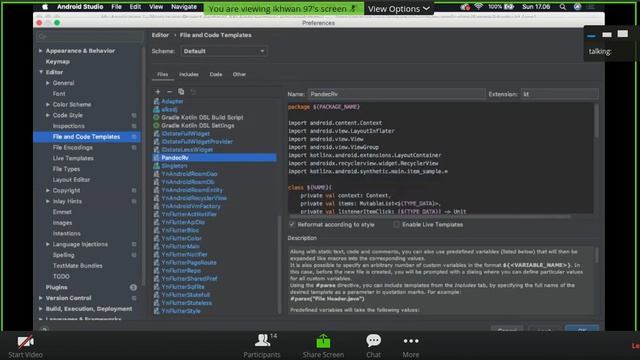Select Keymap in the settings tree
Image resolution: width=640 pixels, height=360 pixels.
(x=58, y=62)
